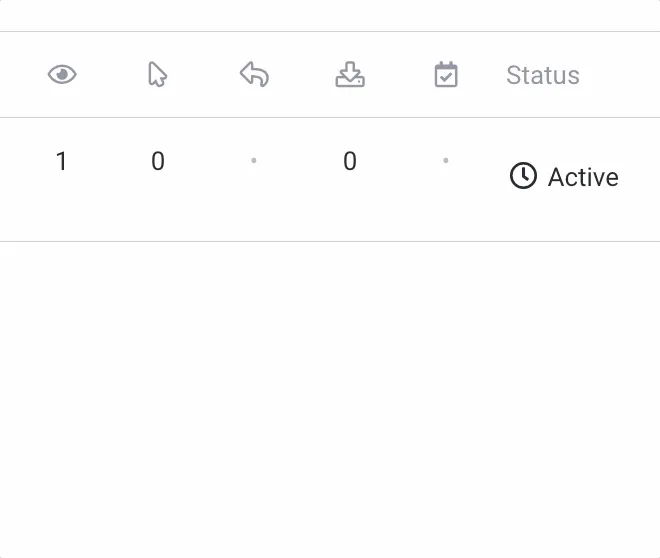This screenshot has width=660, height=558.
Task: Select the reply arrow column icon
Action: pos(254,74)
